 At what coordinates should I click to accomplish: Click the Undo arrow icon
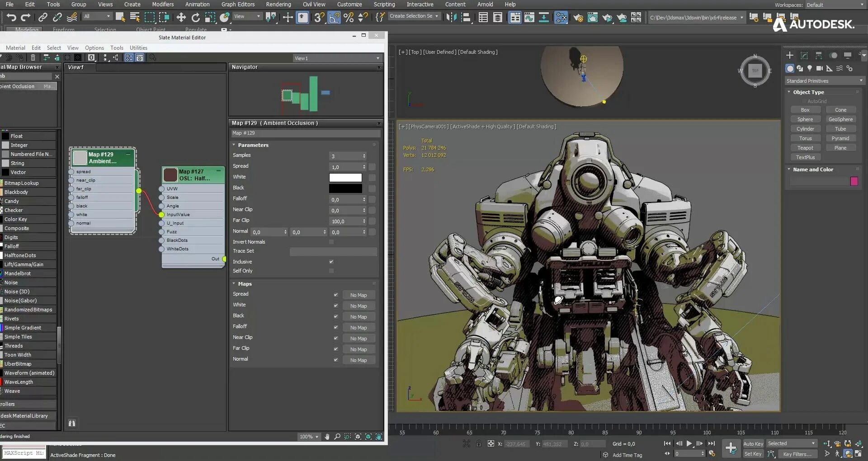tap(11, 18)
